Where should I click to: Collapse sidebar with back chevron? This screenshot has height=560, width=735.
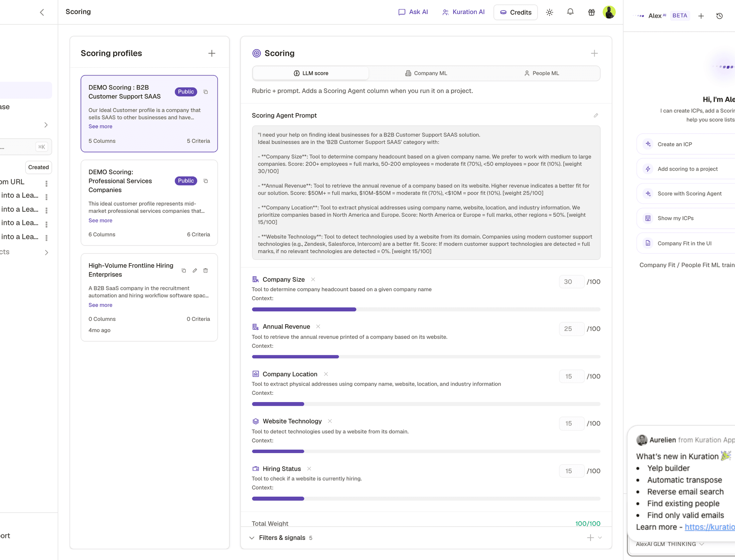point(42,12)
